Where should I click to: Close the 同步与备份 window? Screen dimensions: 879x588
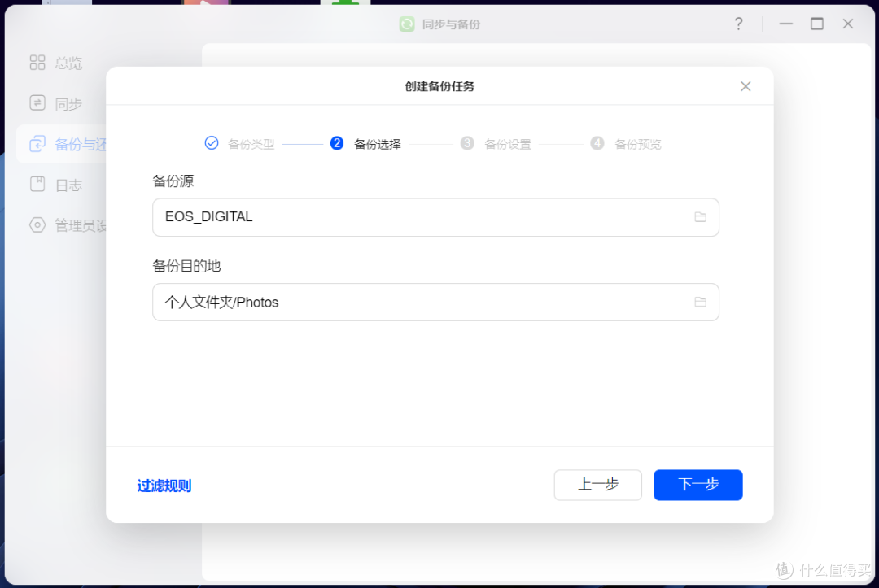[847, 24]
